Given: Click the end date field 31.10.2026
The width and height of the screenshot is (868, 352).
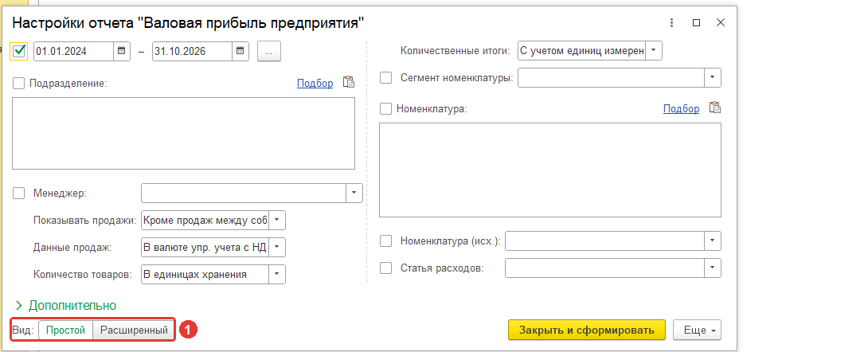Looking at the screenshot, I should point(192,51).
